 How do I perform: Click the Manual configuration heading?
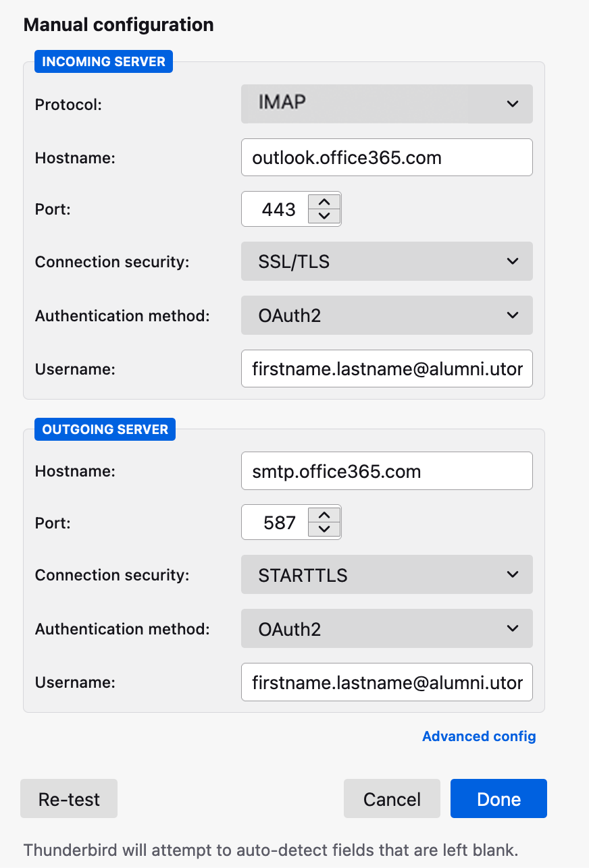pos(118,25)
